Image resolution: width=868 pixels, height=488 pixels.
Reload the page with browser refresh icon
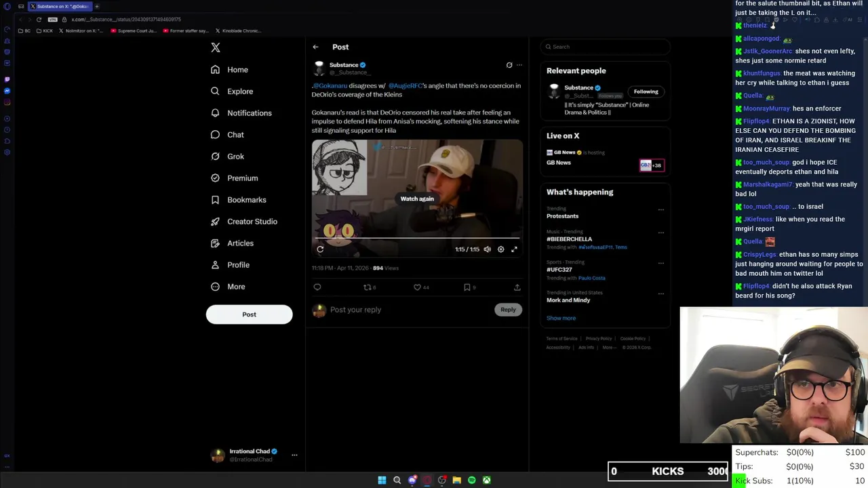39,20
